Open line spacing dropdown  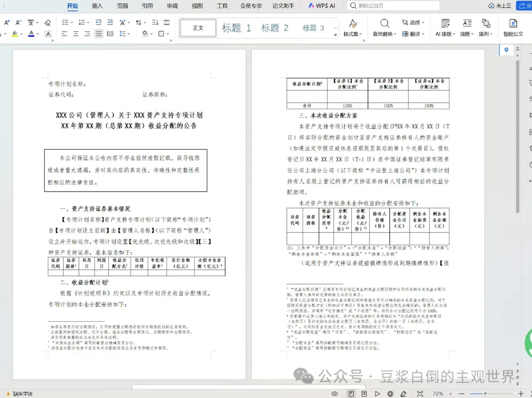(x=129, y=34)
